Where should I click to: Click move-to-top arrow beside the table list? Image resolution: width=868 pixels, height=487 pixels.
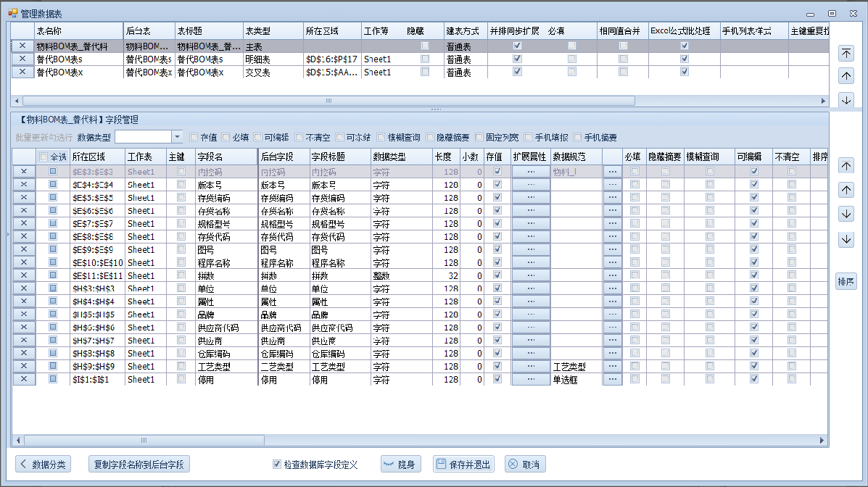846,54
